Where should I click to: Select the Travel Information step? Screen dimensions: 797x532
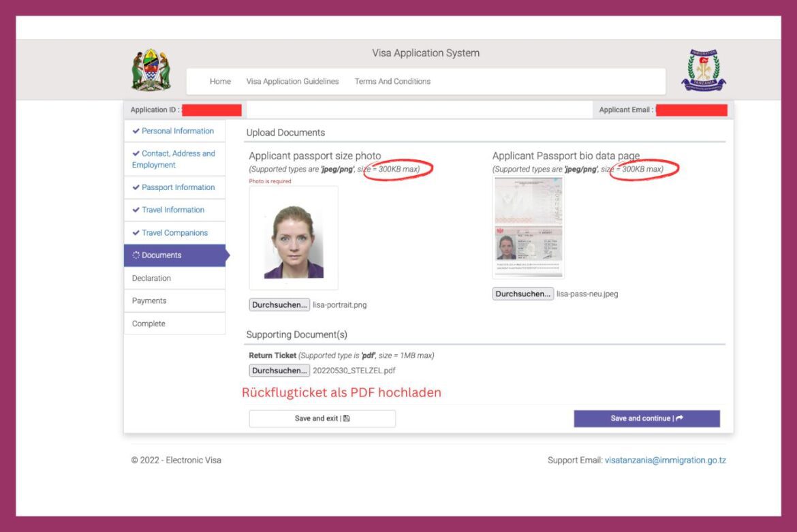(174, 210)
